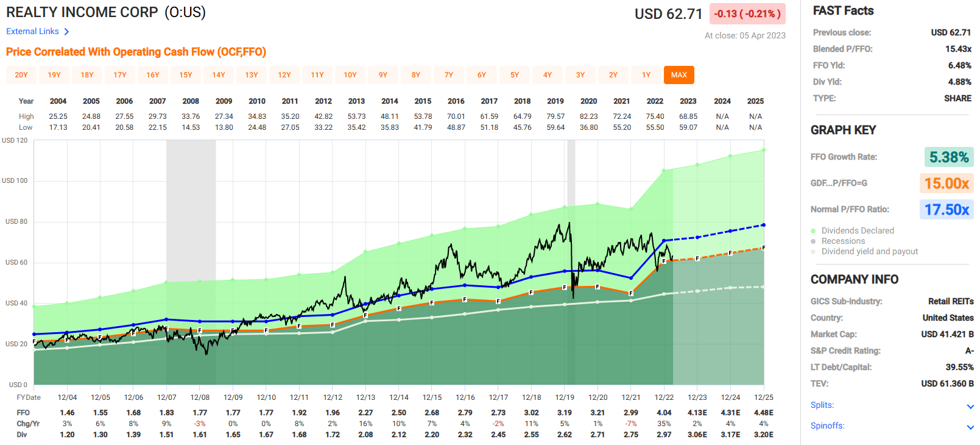Screen dimensions: 980x445
Task: Click the 2020 High value 82.23
Action: click(588, 116)
